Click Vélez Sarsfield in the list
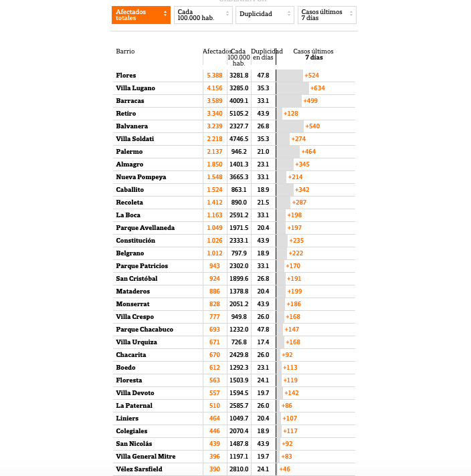The image size is (471, 476). pos(140,469)
